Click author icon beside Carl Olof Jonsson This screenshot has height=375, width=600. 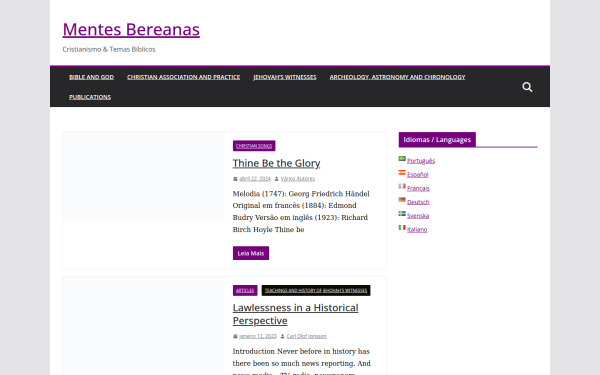pos(282,336)
